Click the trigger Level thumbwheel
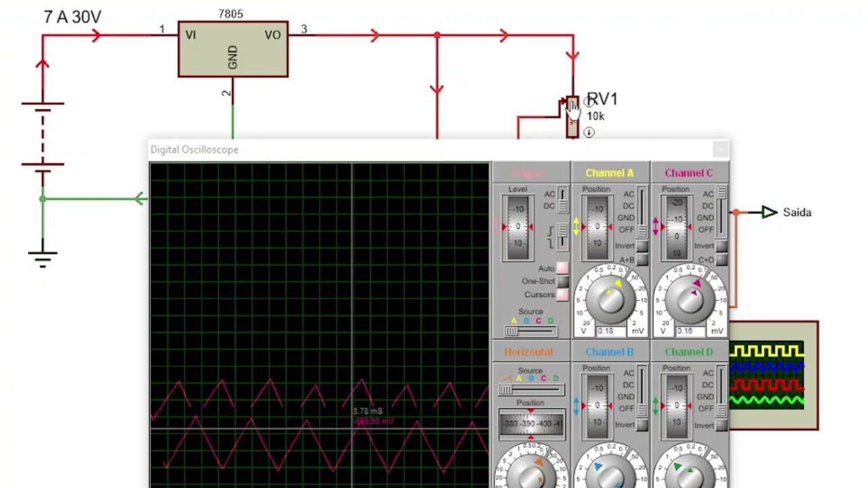 [x=518, y=227]
